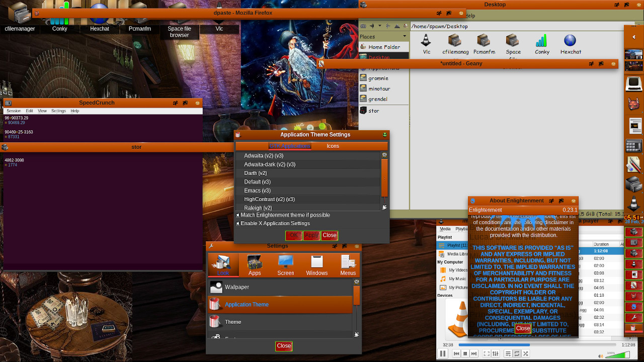Click the fox icon in right shelf
This screenshot has height=362, width=644.
pos(634,104)
